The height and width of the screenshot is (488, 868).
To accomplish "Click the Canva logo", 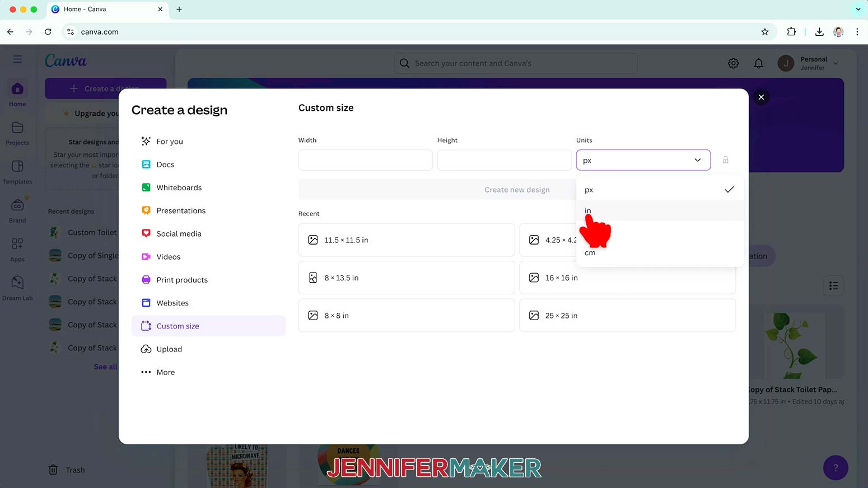I will coord(66,60).
